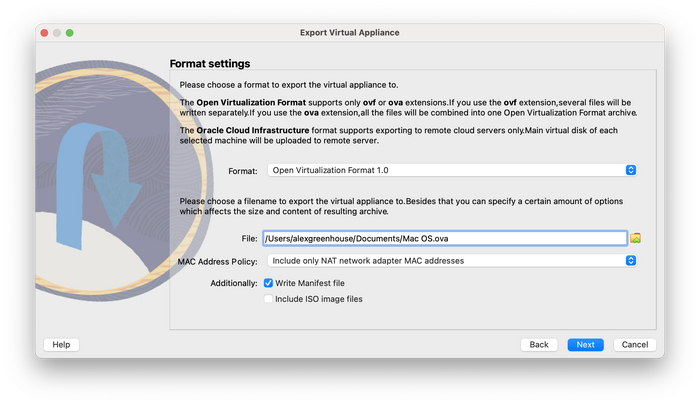The height and width of the screenshot is (405, 700).
Task: Cancel the export wizard
Action: click(x=635, y=345)
